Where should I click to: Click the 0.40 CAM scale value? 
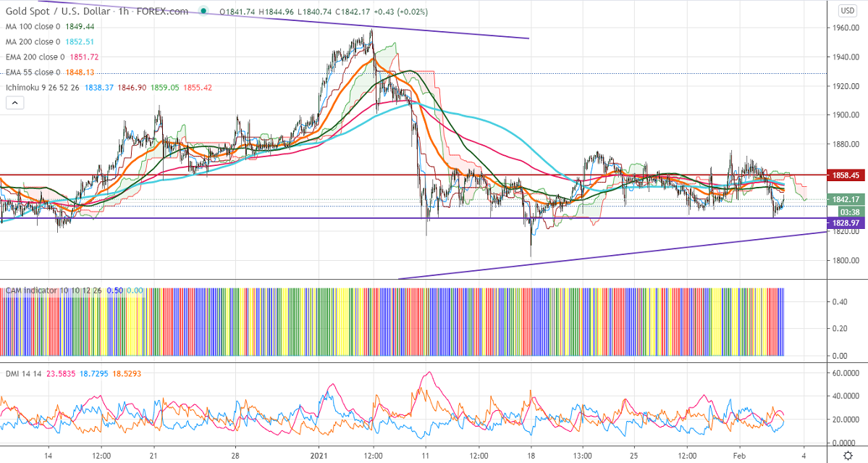840,302
